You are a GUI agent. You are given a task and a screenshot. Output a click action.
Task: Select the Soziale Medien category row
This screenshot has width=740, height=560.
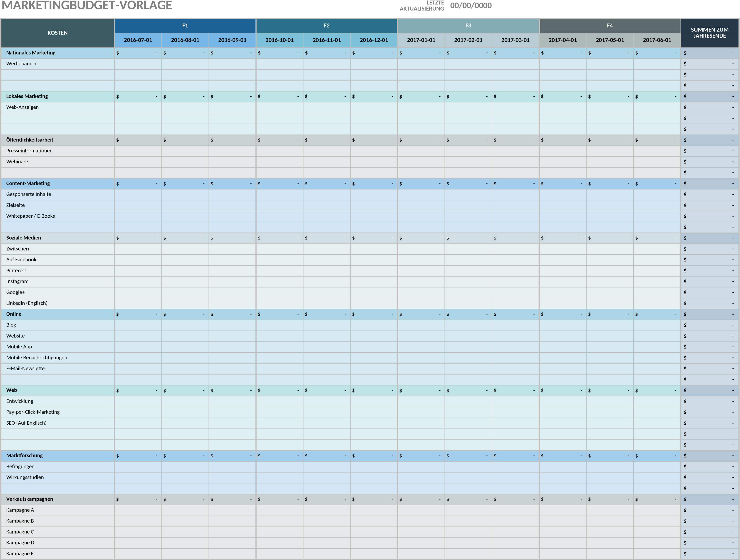click(x=370, y=238)
